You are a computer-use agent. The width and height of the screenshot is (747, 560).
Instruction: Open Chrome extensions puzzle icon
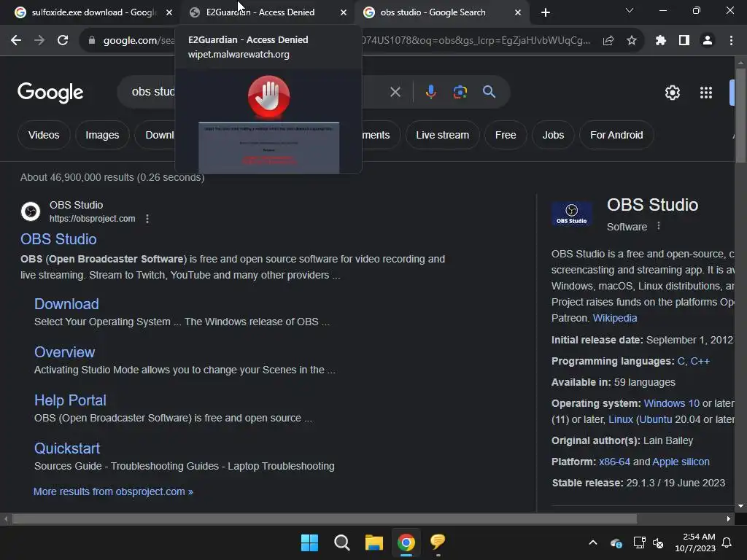click(660, 41)
